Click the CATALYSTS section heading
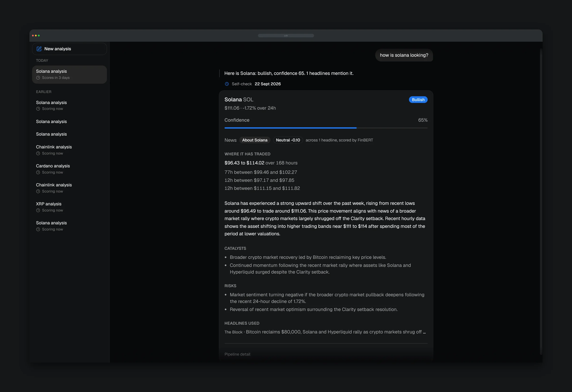This screenshot has width=572, height=392. click(x=235, y=248)
